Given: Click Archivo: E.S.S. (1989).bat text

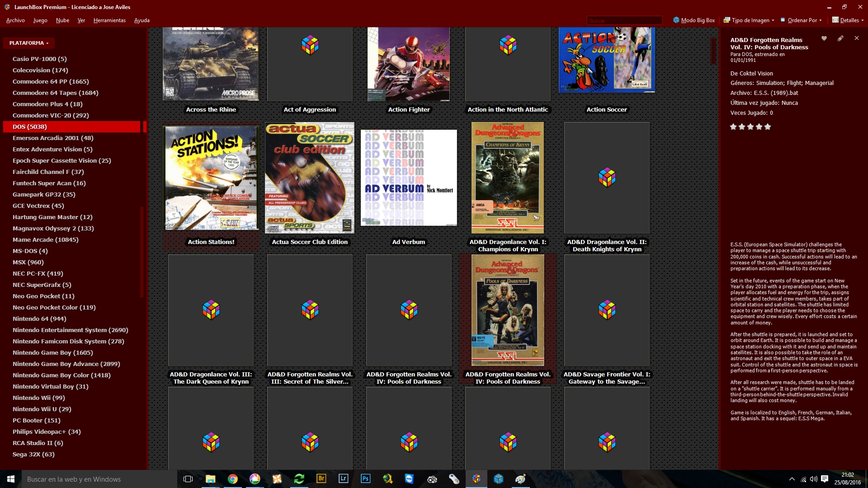Looking at the screenshot, I should 764,93.
